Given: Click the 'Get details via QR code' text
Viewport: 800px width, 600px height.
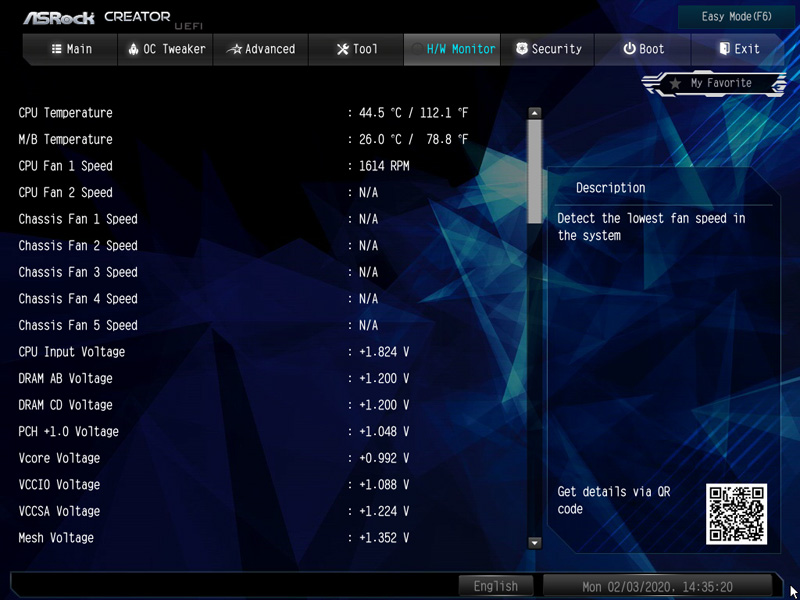Looking at the screenshot, I should (x=613, y=500).
